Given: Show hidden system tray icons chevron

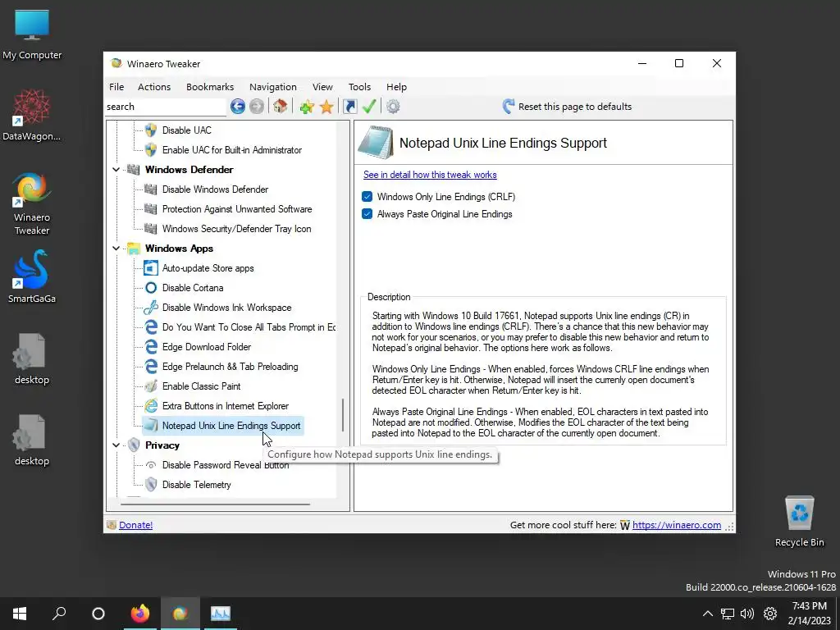Looking at the screenshot, I should point(707,614).
